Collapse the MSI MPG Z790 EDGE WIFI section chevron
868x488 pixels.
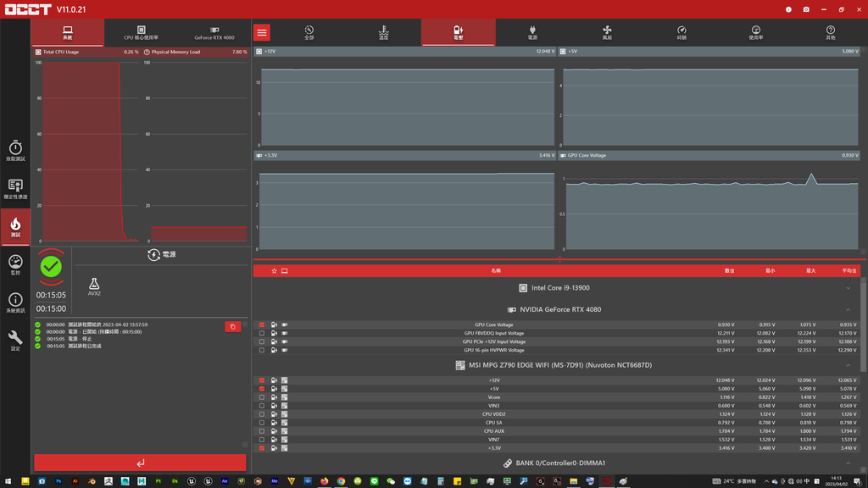coord(848,365)
